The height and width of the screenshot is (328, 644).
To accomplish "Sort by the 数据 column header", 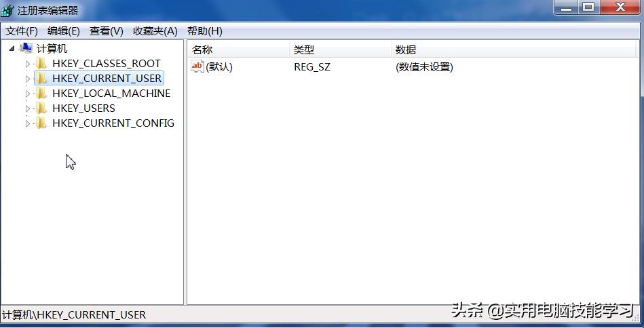I will tap(514, 50).
